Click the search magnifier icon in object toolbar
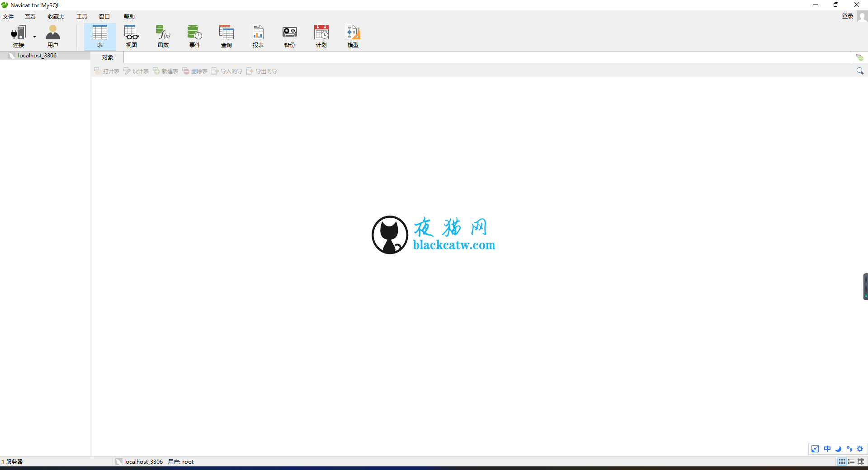The height and width of the screenshot is (470, 868). [860, 71]
